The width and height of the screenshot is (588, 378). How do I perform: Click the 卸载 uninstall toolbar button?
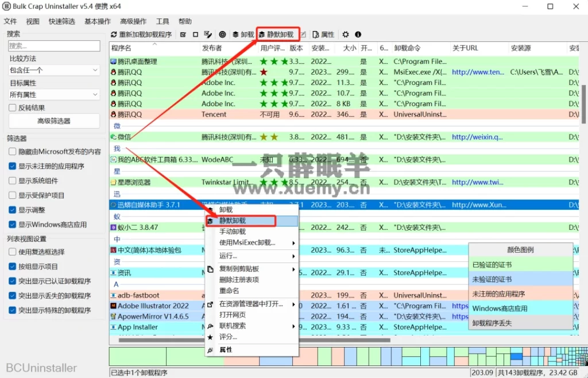tap(243, 34)
